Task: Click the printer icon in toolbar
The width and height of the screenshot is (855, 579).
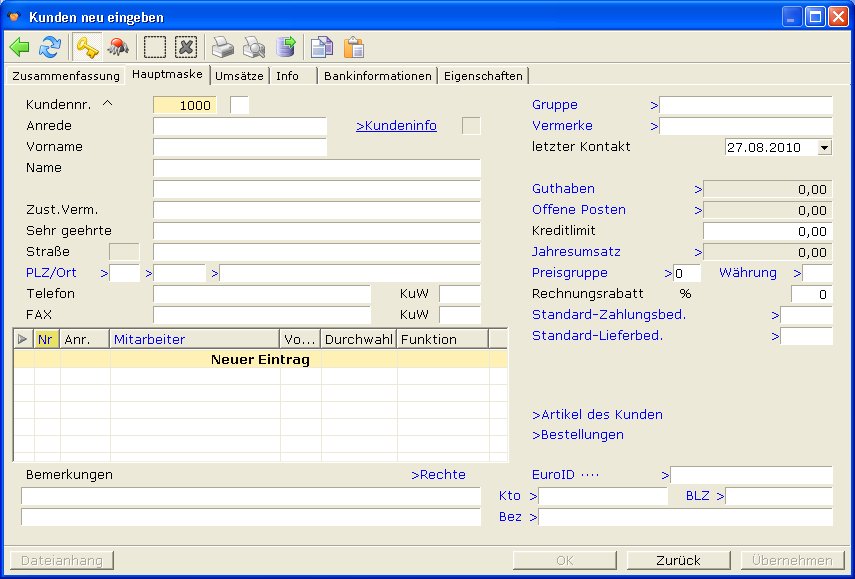Action: (x=222, y=47)
